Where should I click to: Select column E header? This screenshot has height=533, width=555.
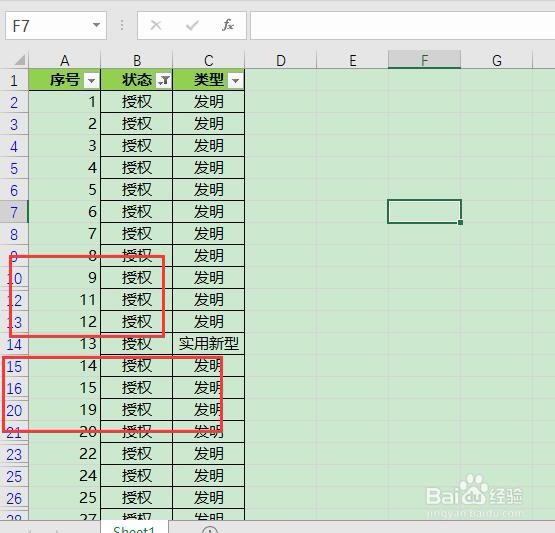[353, 60]
